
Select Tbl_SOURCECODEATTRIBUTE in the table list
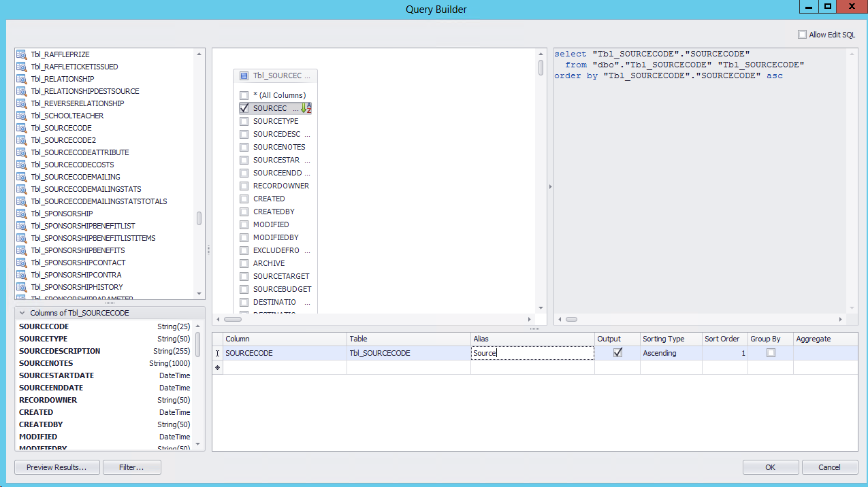pos(80,152)
